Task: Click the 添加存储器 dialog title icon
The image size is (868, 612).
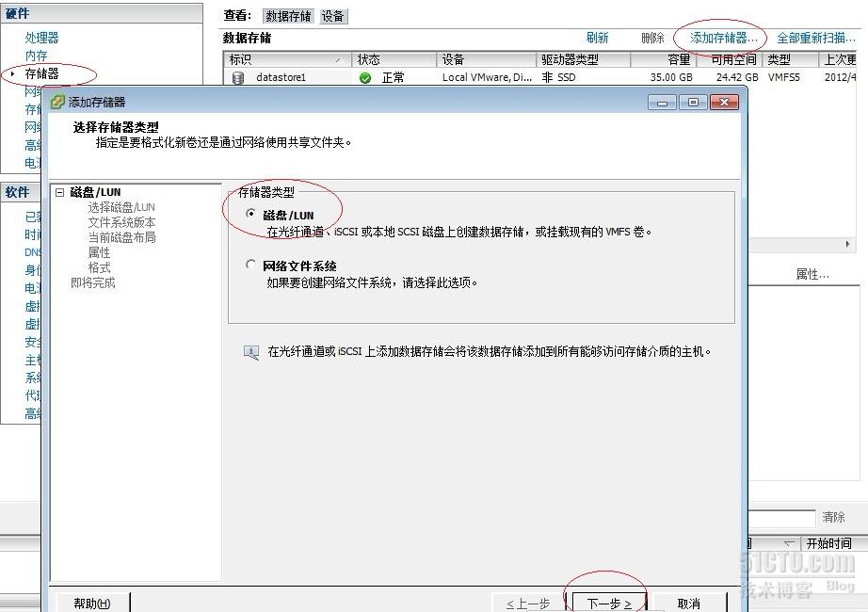Action: tap(57, 102)
